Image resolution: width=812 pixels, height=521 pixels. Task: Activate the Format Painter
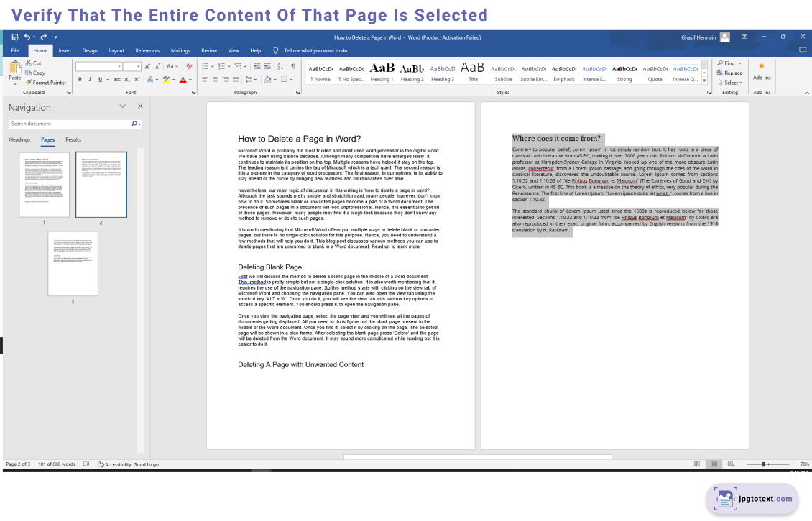(x=46, y=83)
